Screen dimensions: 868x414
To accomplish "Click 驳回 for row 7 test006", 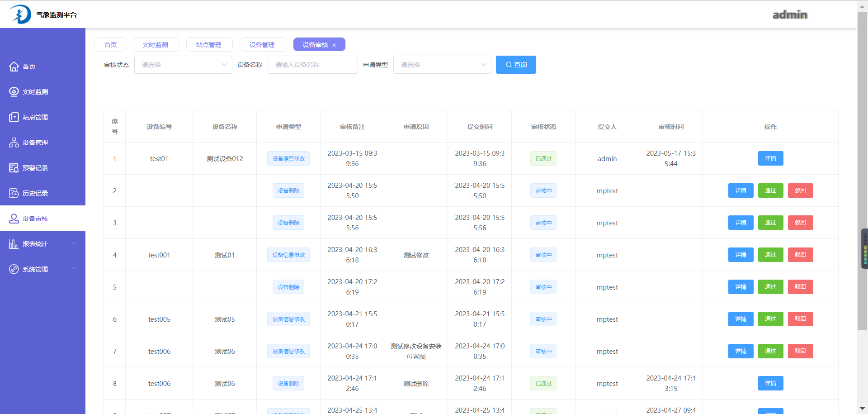I will click(800, 351).
